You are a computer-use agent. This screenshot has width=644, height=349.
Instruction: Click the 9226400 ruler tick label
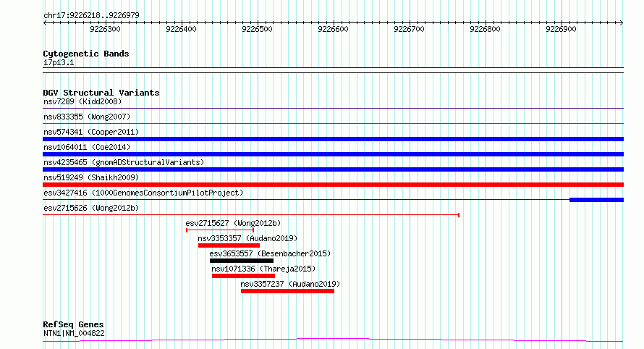181,29
